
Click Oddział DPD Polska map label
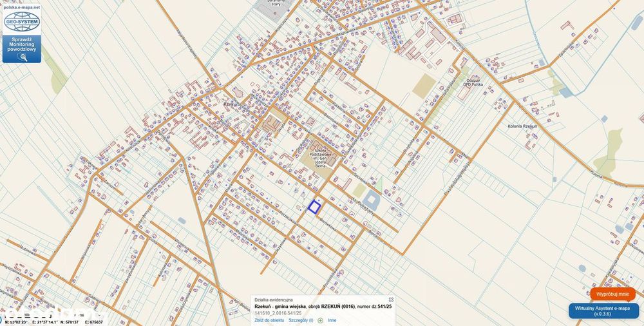[x=473, y=82]
